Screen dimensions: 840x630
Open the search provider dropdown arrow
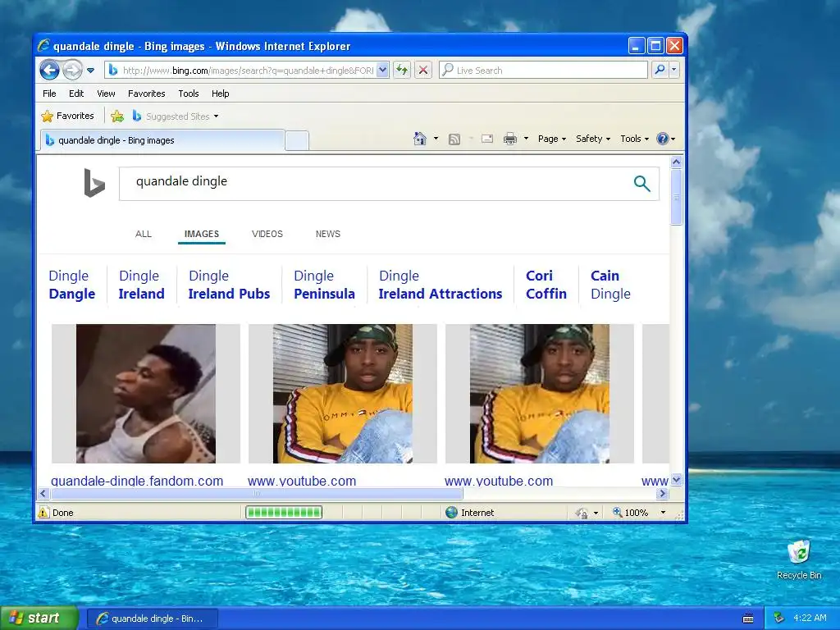click(674, 71)
